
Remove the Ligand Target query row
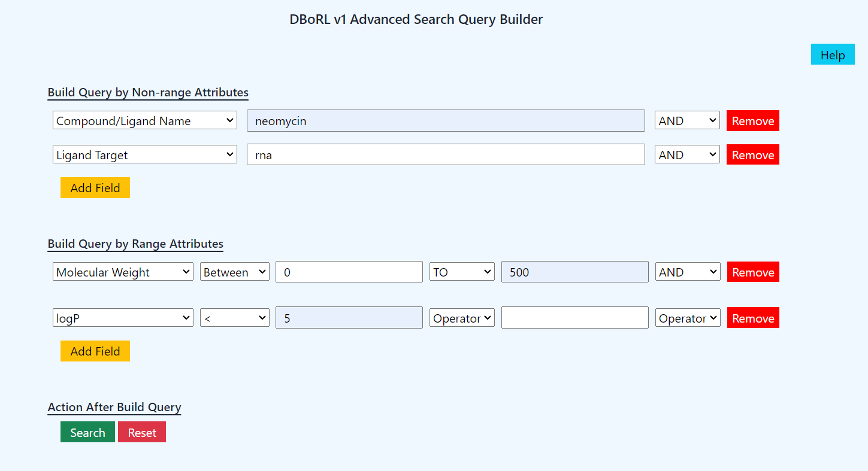click(x=752, y=154)
